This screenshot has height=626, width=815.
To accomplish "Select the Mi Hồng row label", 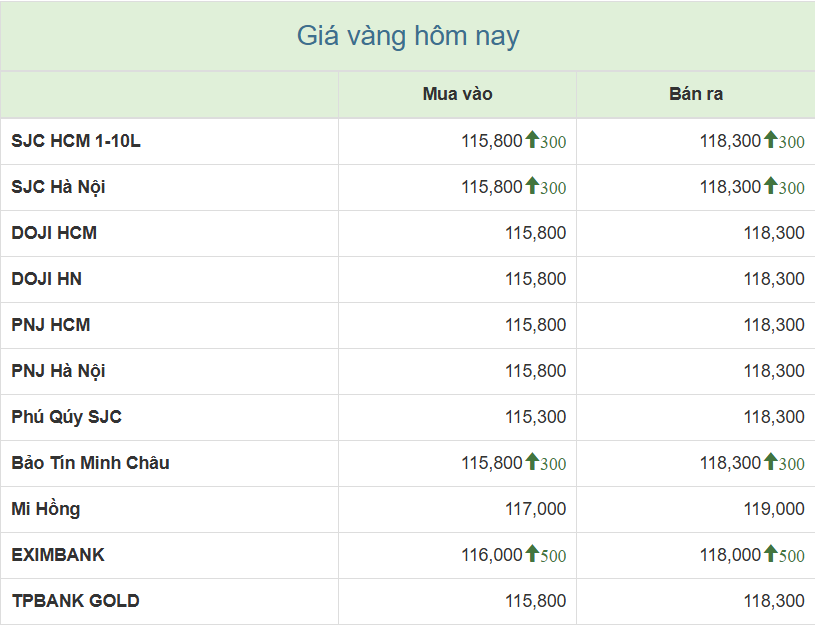I will coord(46,509).
